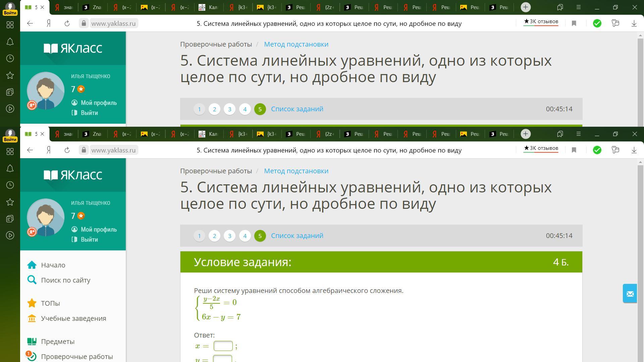644x362 pixels.
Task: Open Мой профиль in lower window
Action: point(94,230)
